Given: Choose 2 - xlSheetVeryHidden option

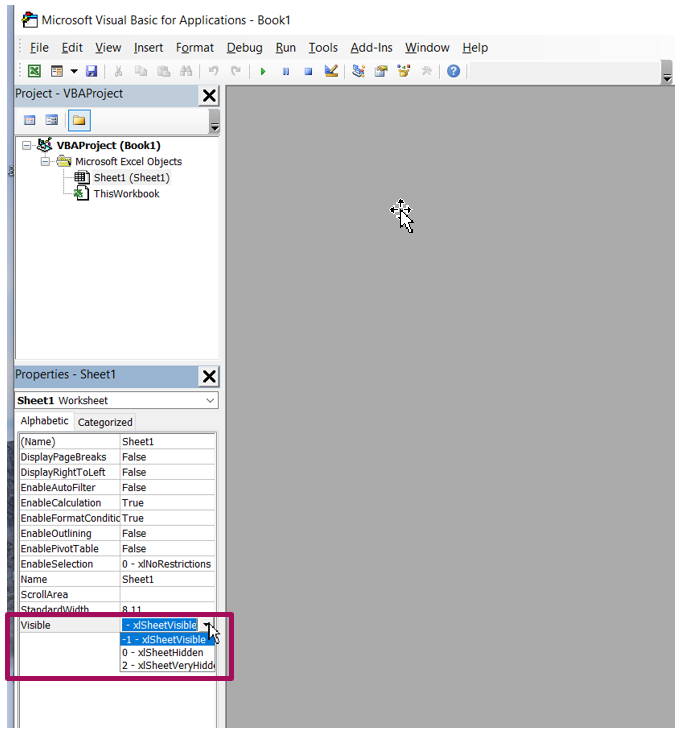Looking at the screenshot, I should click(167, 665).
